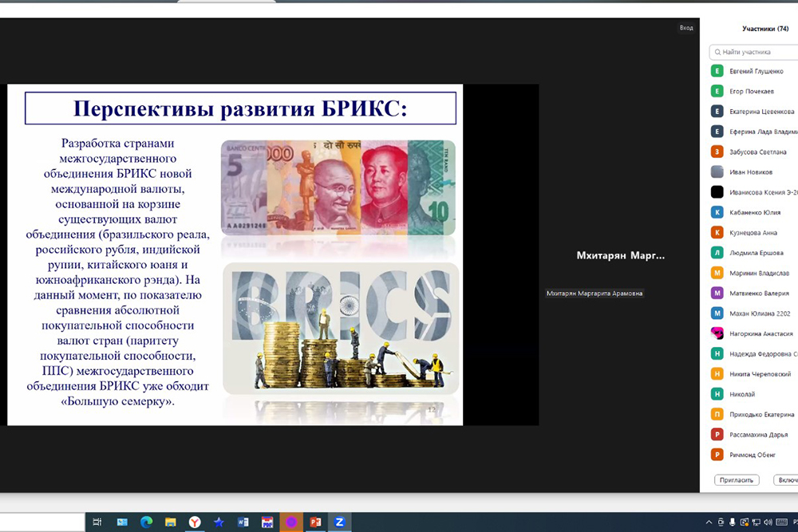Open File Explorer folder icon
Viewport: 798px width, 532px height.
pyautogui.click(x=170, y=522)
